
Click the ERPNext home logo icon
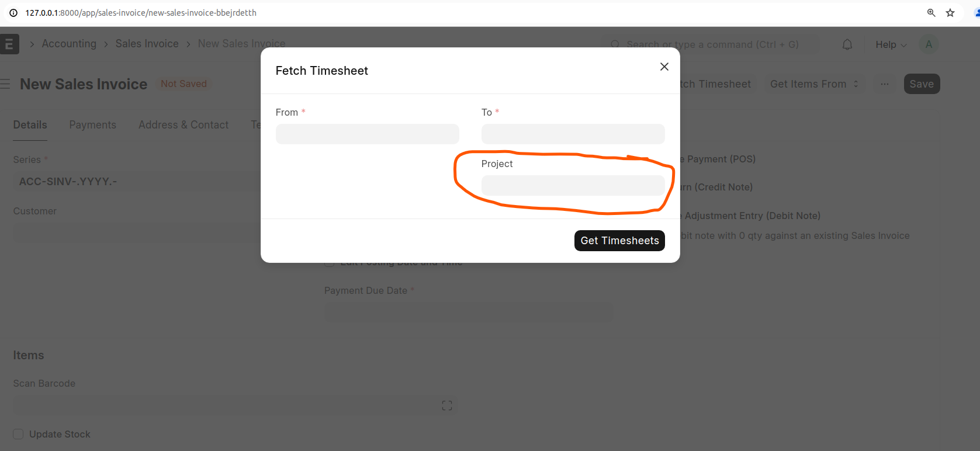click(9, 44)
